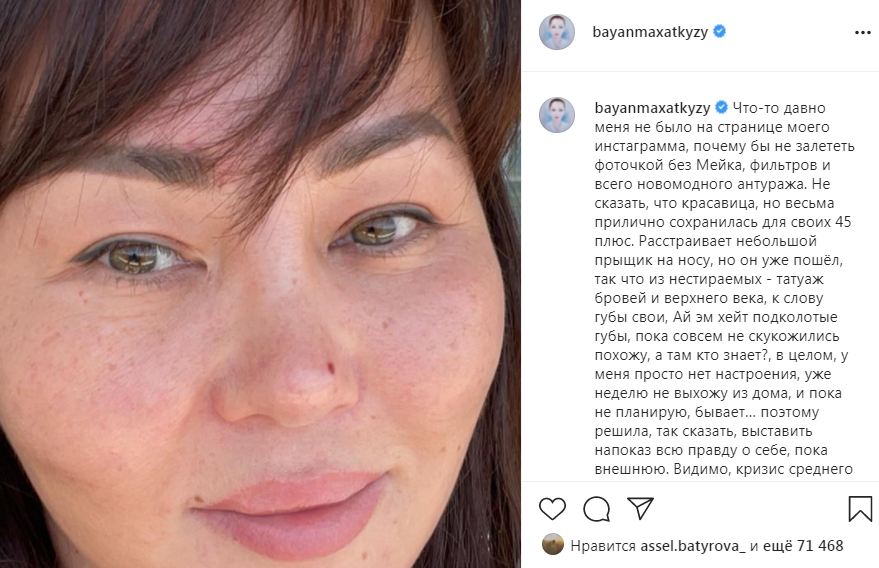
Task: Click small avatar of the liker
Action: 553,544
